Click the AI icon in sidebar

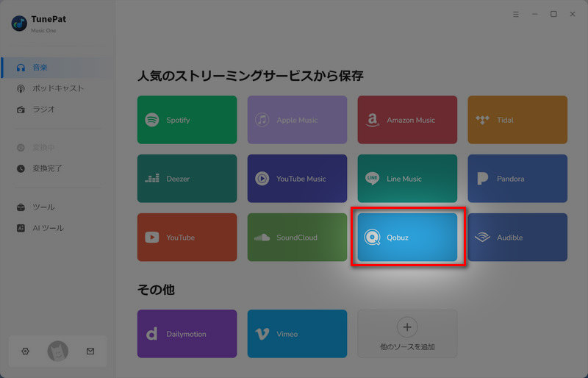pyautogui.click(x=21, y=228)
